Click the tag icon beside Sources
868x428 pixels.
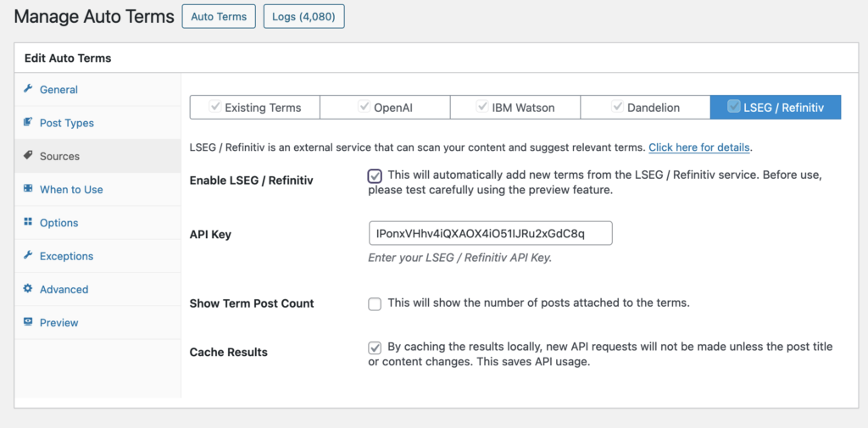(x=28, y=156)
